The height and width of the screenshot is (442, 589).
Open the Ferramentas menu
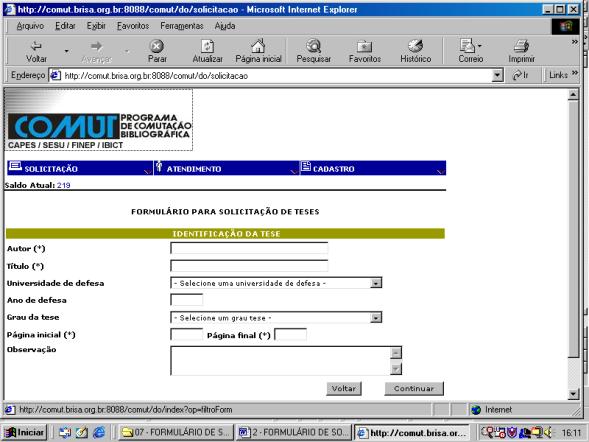[182, 26]
